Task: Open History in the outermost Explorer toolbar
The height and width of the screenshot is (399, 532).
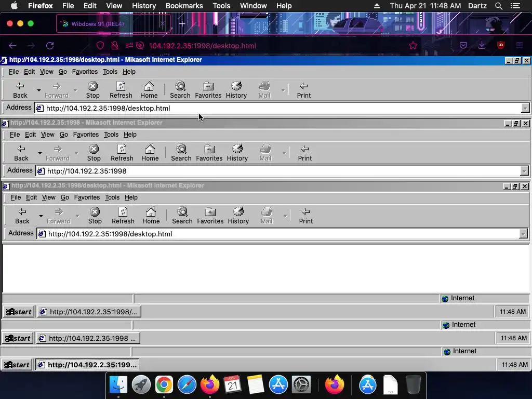Action: (236, 90)
